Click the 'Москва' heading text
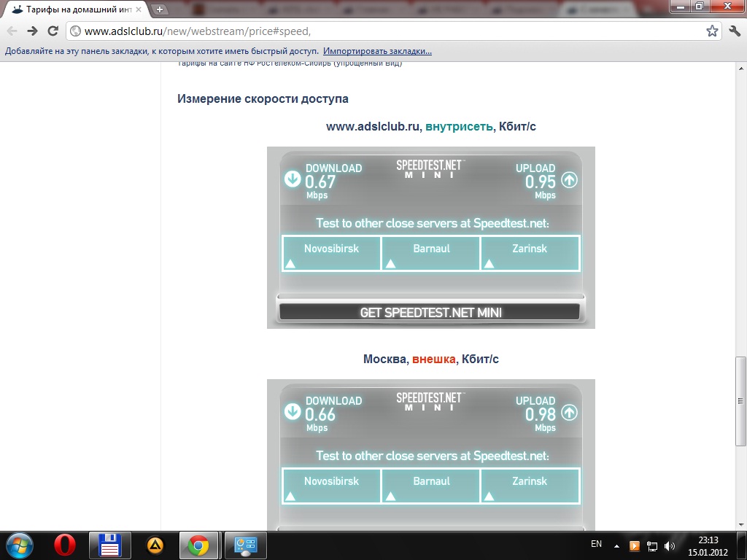 [x=384, y=359]
